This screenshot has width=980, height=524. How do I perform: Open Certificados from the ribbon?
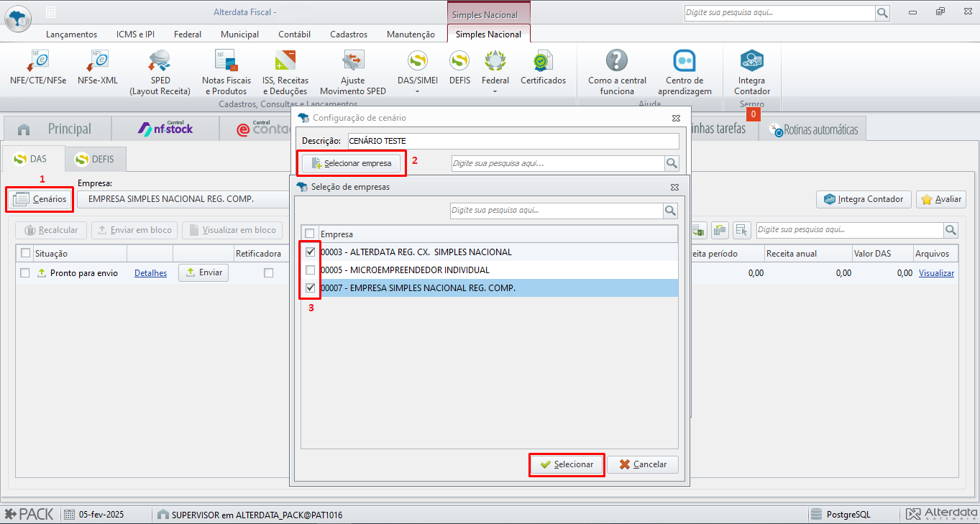543,68
